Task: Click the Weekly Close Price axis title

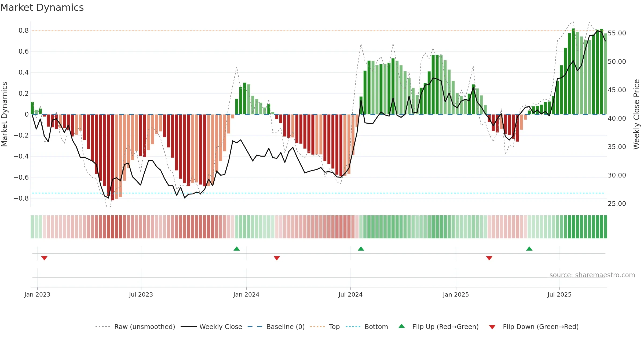Action: (x=636, y=114)
